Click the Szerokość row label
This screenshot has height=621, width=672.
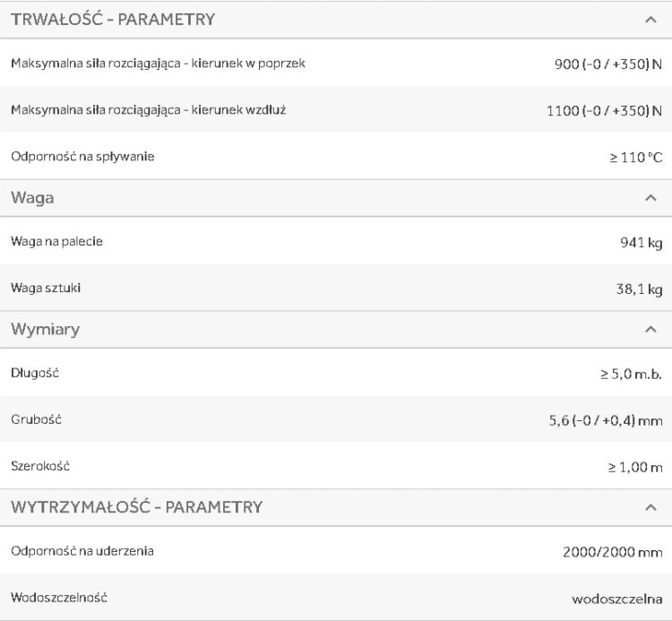pyautogui.click(x=40, y=466)
